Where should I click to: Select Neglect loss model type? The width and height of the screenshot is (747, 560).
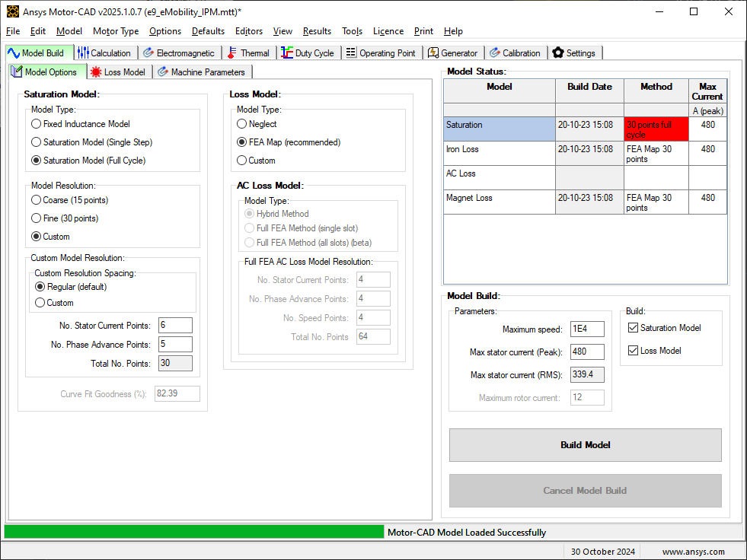(241, 124)
